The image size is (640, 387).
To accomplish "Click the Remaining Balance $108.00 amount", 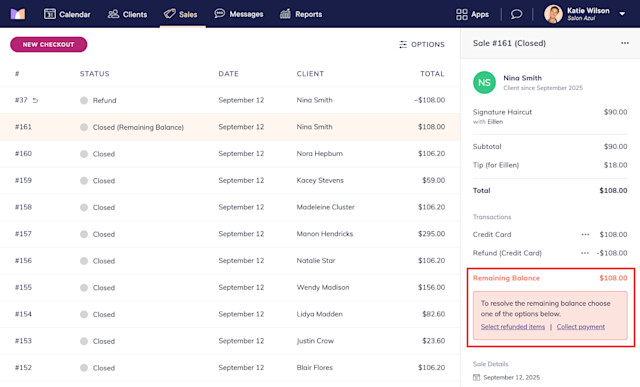I will [x=613, y=278].
